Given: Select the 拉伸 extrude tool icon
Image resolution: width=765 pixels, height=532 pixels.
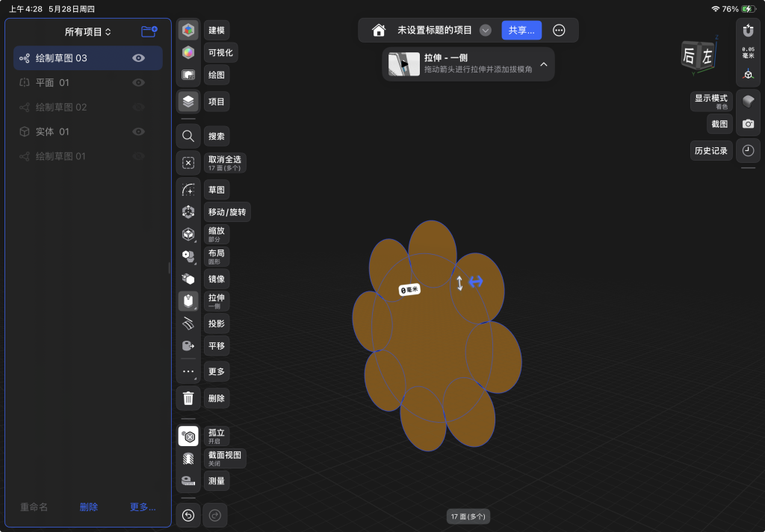Looking at the screenshot, I should tap(188, 301).
